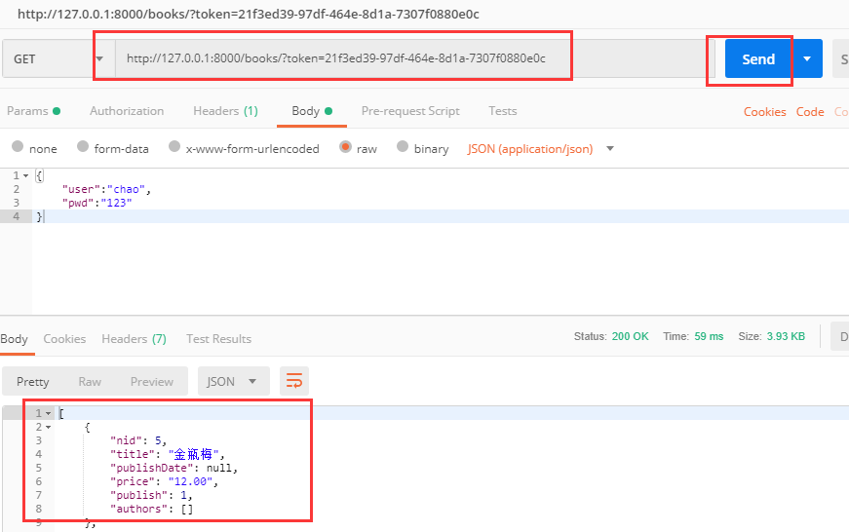
Task: Select the binary body radio button
Action: [x=402, y=147]
